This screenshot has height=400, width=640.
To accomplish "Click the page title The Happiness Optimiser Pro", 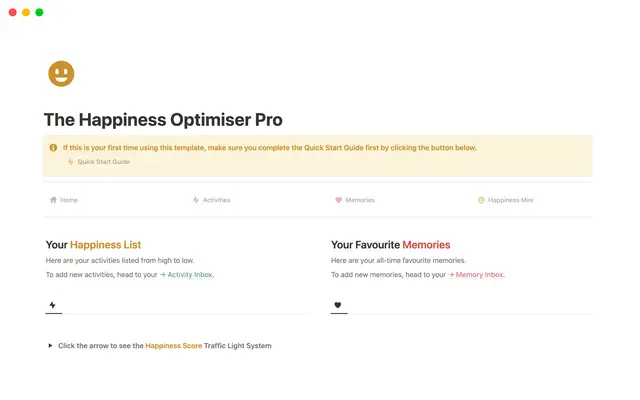I will pos(163,120).
